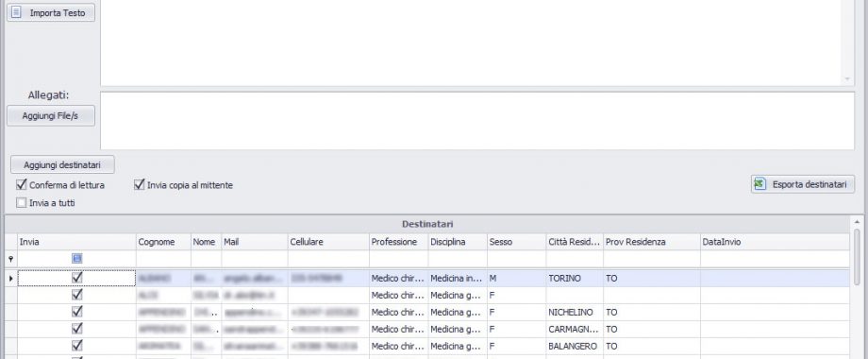The image size is (868, 359).
Task: Sort by Mail column header
Action: click(x=255, y=242)
